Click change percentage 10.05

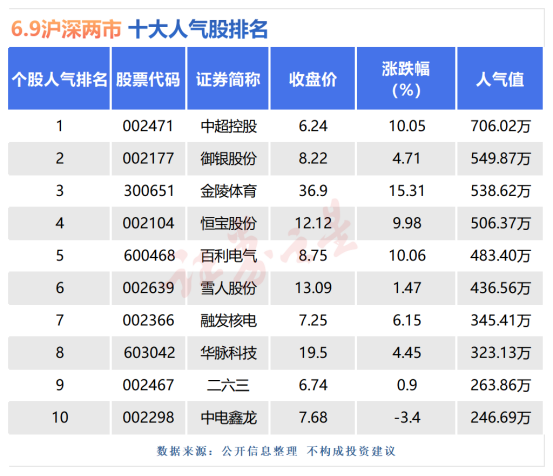pos(407,126)
